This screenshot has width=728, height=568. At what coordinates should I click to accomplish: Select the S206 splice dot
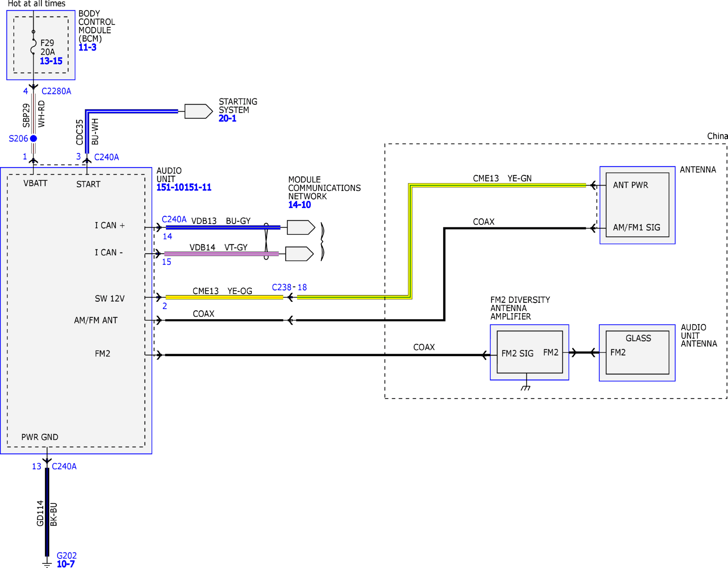coord(33,138)
